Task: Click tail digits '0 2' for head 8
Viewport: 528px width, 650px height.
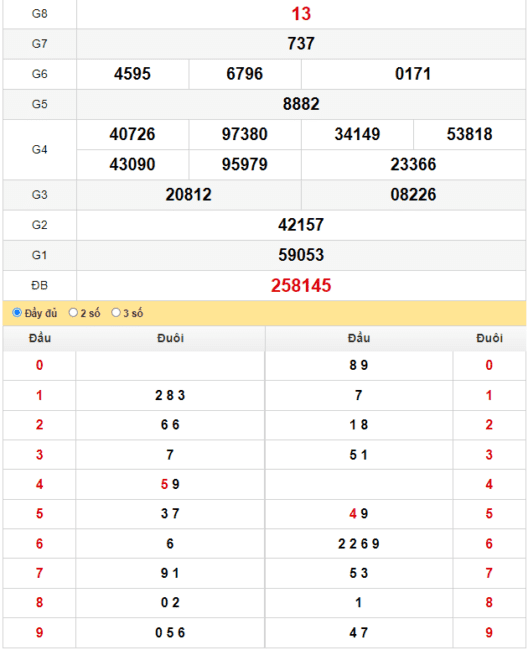Action: pos(170,603)
